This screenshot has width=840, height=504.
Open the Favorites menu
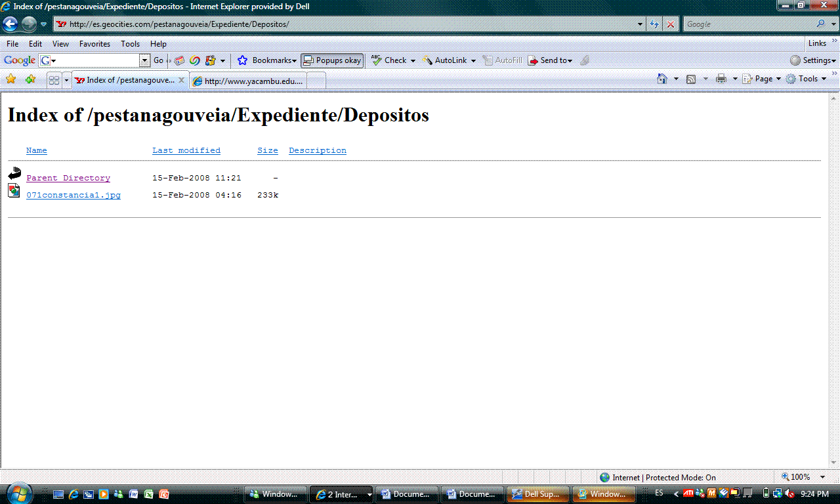(95, 44)
